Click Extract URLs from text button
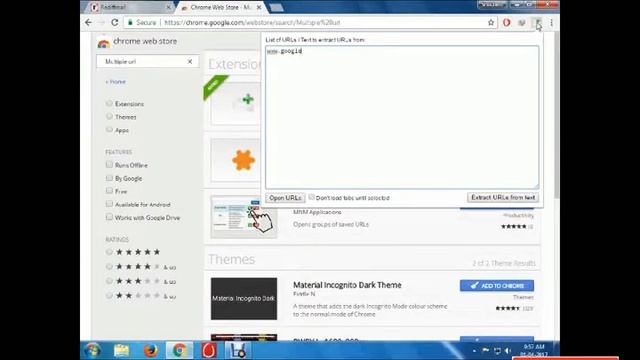The image size is (640, 360). click(503, 197)
